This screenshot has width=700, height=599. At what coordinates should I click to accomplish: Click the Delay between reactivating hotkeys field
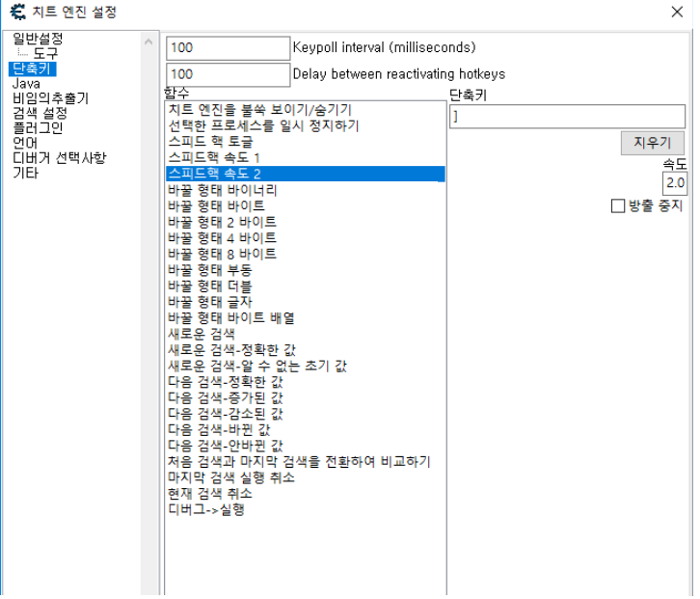pos(229,75)
